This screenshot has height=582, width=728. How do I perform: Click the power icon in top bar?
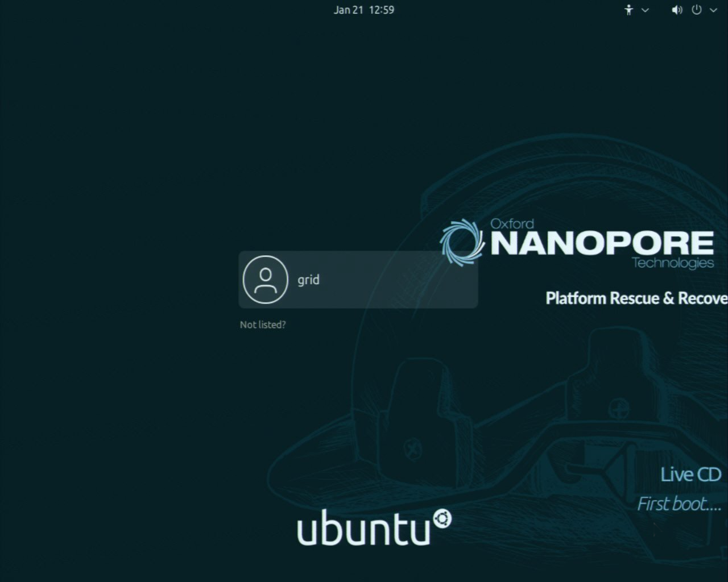click(x=696, y=10)
